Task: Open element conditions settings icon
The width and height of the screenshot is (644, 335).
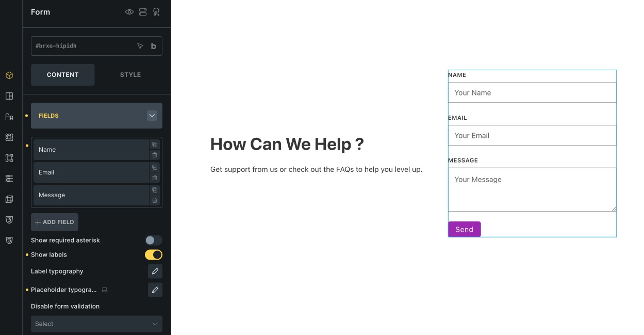Action: pos(143,11)
